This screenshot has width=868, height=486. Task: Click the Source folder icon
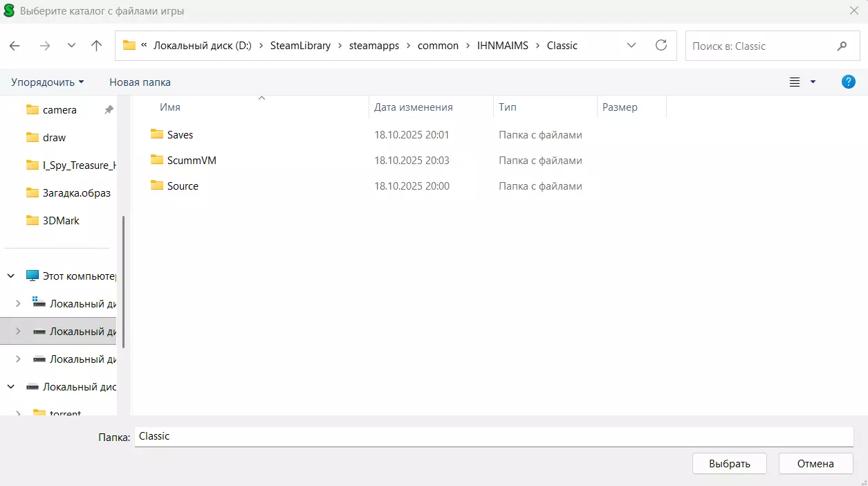pos(157,186)
